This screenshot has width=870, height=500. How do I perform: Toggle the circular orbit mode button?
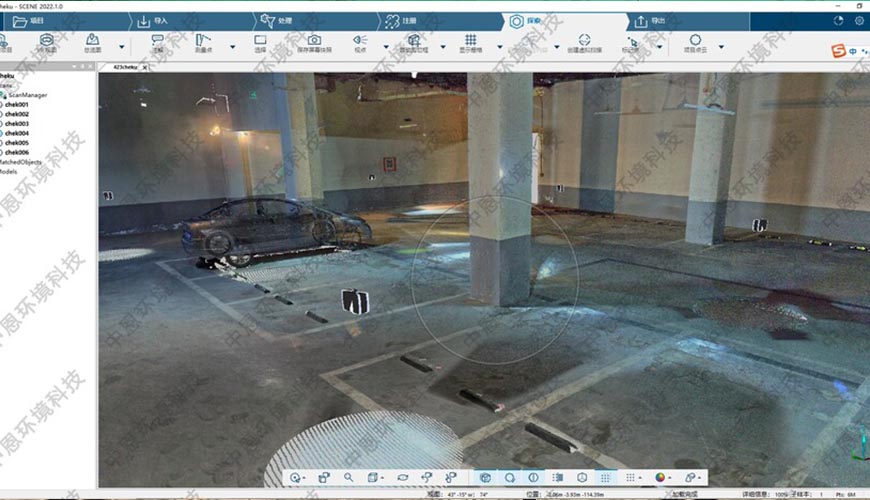click(x=509, y=477)
